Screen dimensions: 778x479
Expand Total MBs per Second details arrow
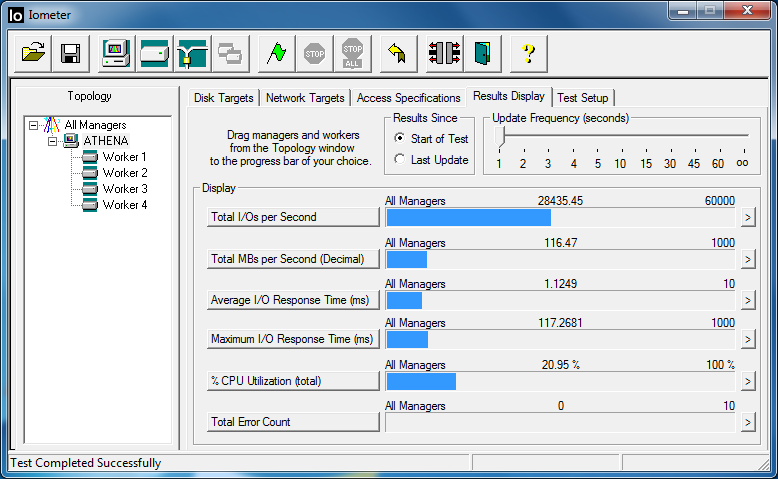pos(748,259)
